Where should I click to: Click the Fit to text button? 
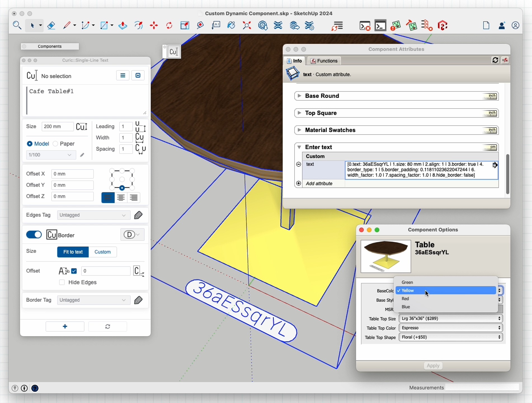click(x=73, y=252)
